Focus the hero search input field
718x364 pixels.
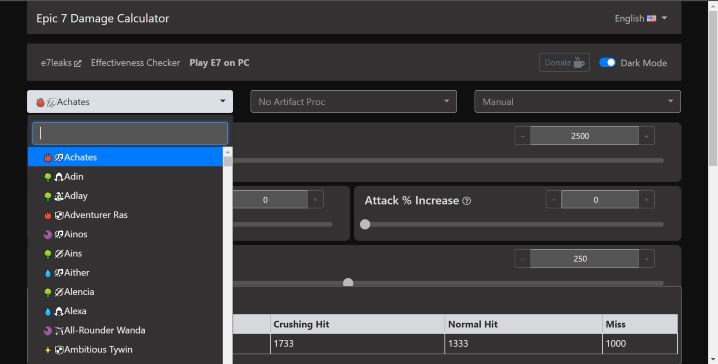[130, 133]
